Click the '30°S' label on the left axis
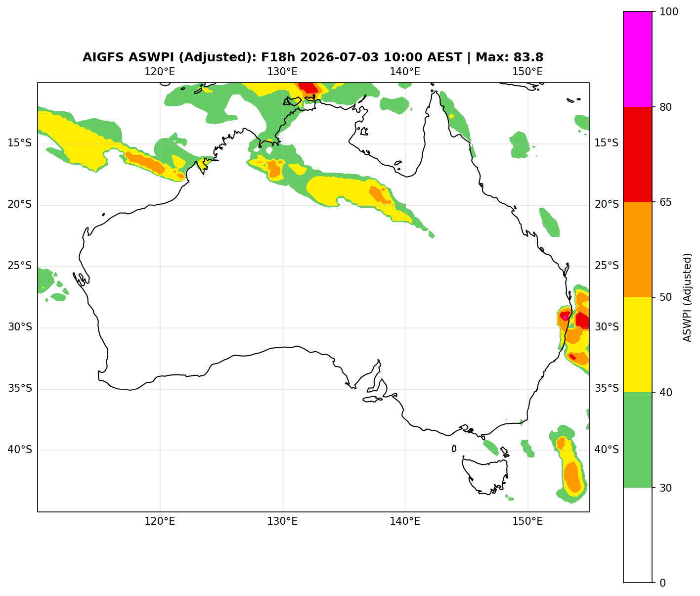 [x=20, y=327]
